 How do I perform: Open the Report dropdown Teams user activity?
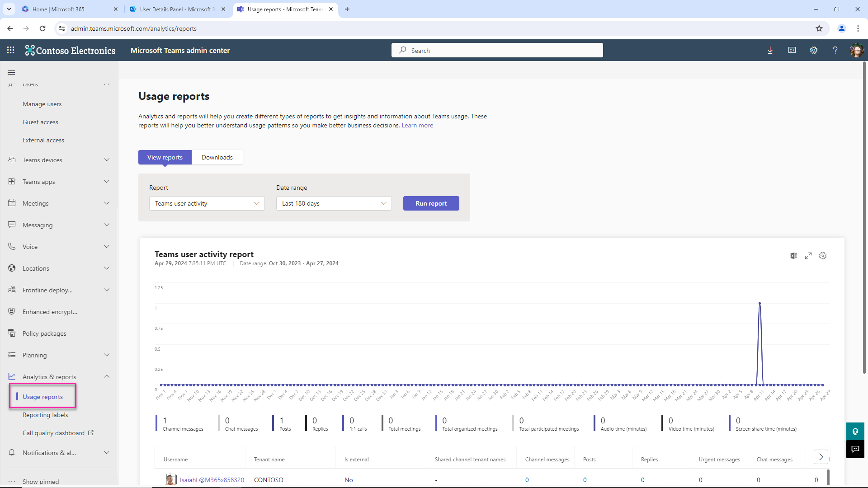click(207, 203)
